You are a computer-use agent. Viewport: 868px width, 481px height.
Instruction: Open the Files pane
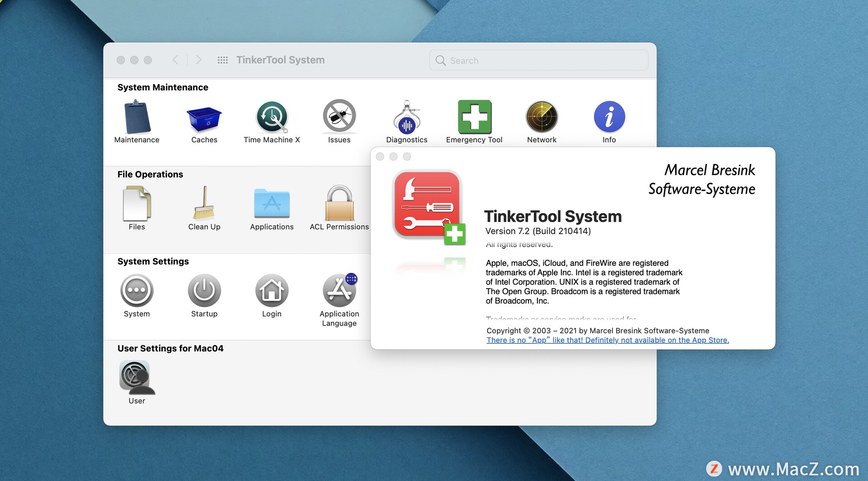137,208
